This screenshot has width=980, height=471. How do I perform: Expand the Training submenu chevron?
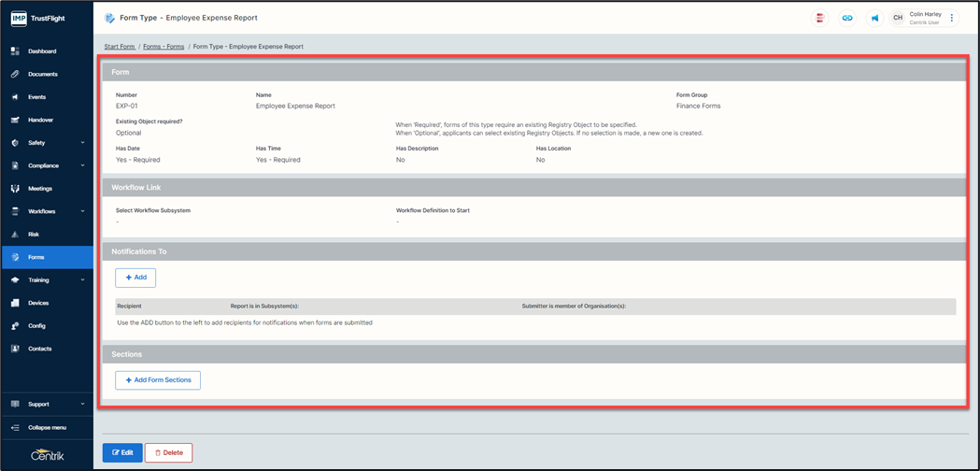point(83,280)
